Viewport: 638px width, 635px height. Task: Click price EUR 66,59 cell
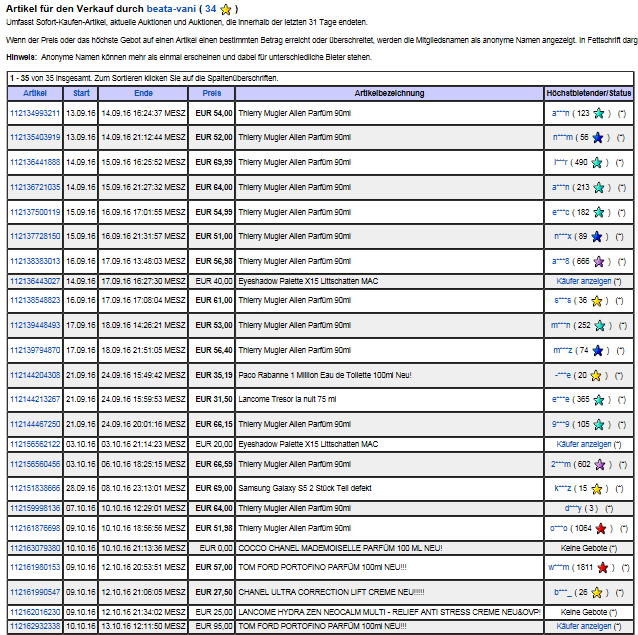click(x=212, y=464)
